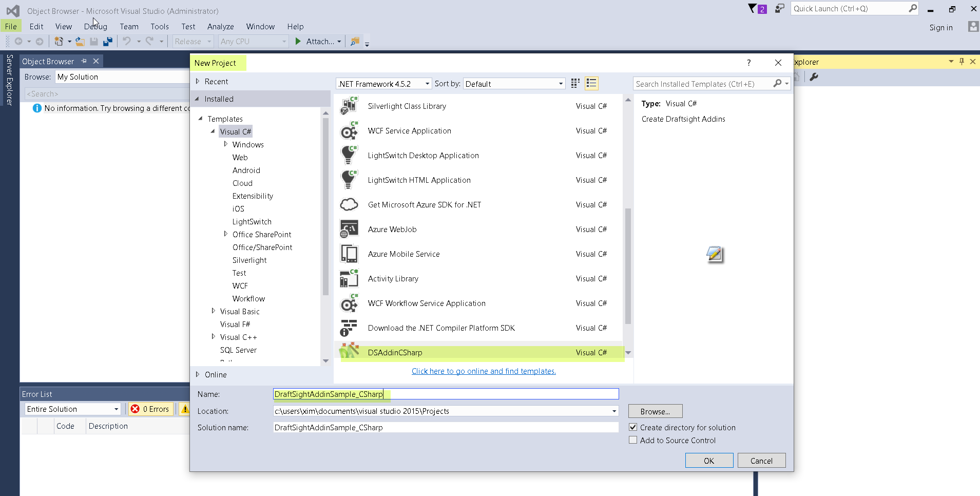980x496 pixels.
Task: Switch to the Object Browser tab
Action: (48, 61)
